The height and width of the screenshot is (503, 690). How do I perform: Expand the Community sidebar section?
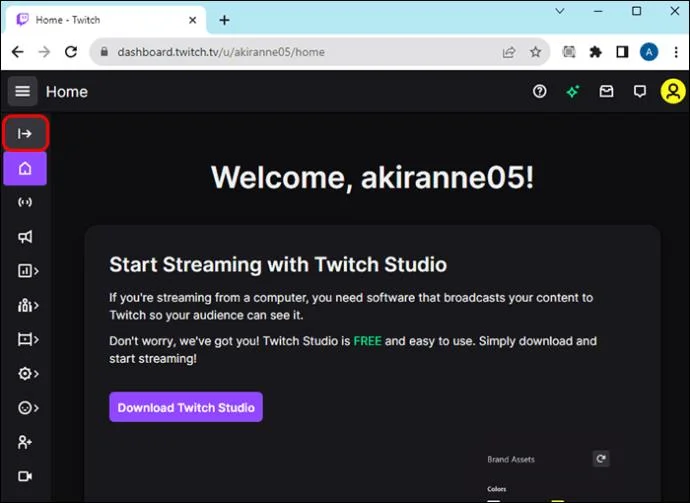coord(28,305)
